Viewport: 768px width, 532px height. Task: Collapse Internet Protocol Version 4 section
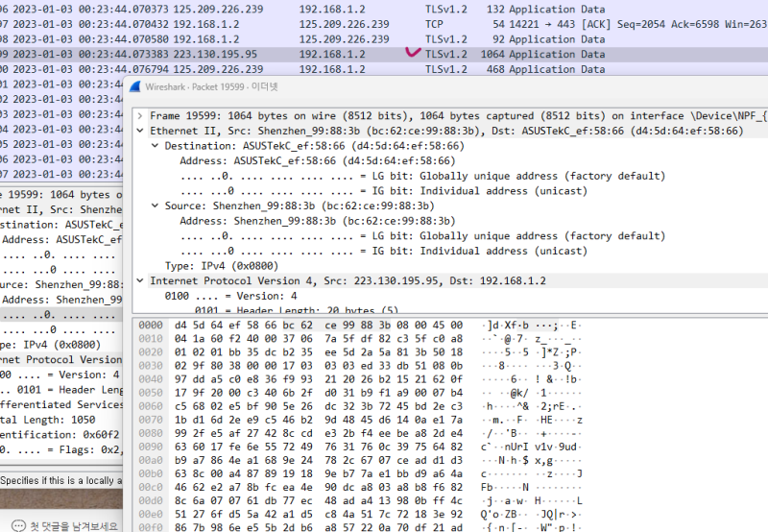140,280
